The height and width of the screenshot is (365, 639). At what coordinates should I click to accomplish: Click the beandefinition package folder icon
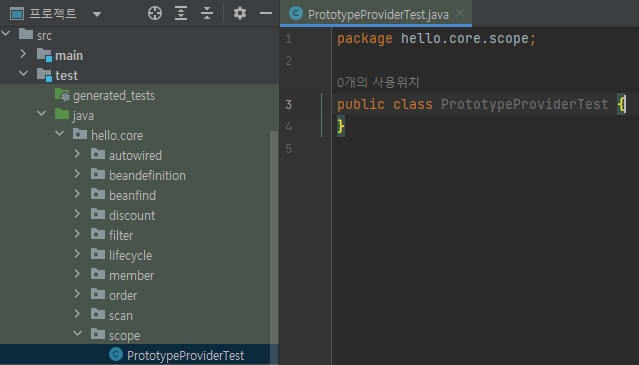98,174
